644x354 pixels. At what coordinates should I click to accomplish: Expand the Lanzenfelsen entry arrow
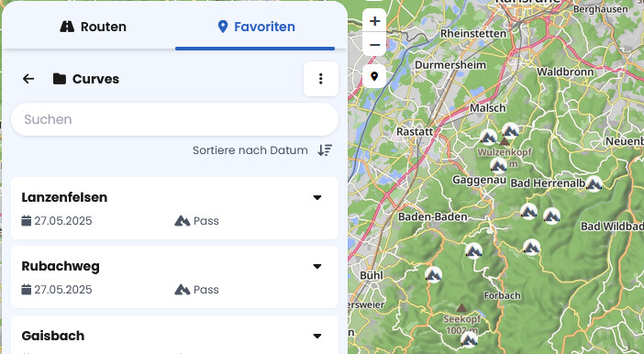[x=317, y=197]
